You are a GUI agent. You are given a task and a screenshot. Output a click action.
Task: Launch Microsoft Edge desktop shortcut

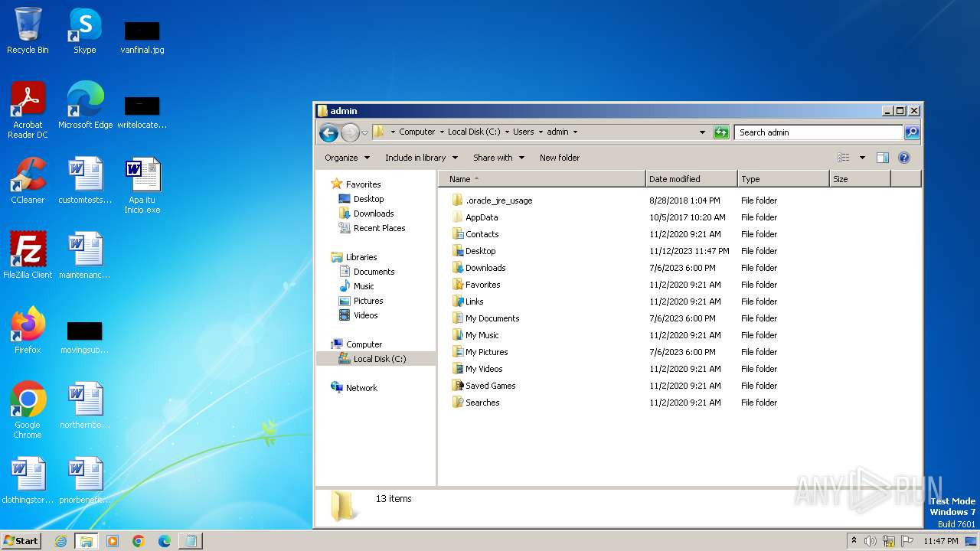click(x=85, y=106)
